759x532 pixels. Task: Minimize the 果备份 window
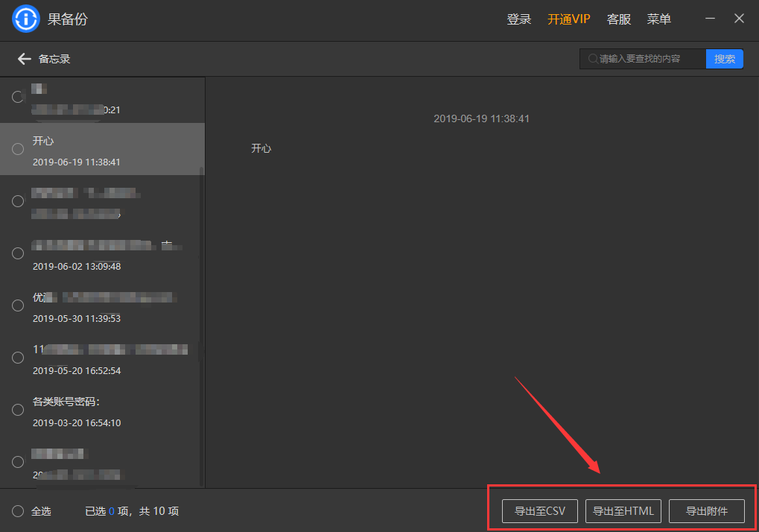(x=710, y=19)
